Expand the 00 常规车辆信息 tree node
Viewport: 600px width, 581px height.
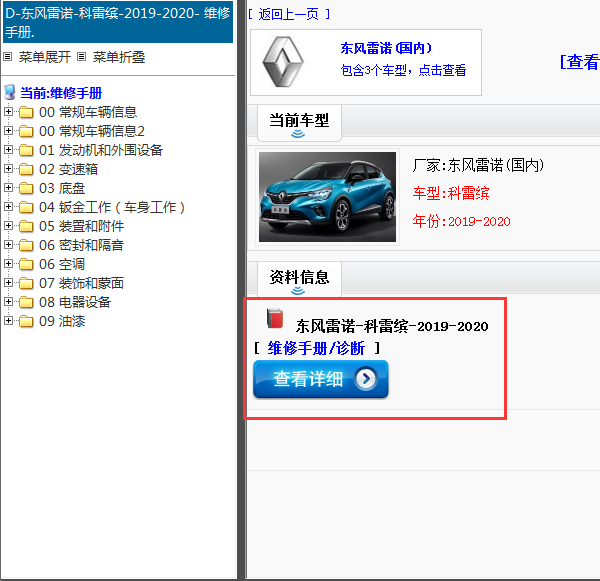coord(8,112)
